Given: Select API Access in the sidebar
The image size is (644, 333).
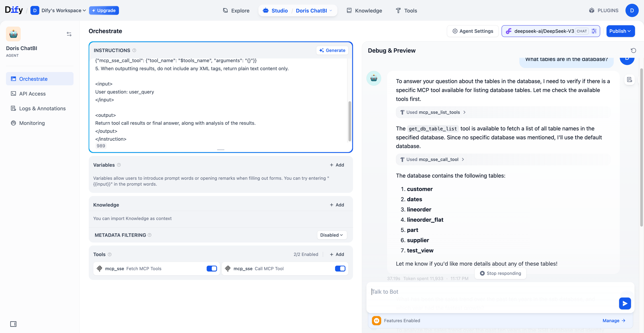Looking at the screenshot, I should 40,94.
